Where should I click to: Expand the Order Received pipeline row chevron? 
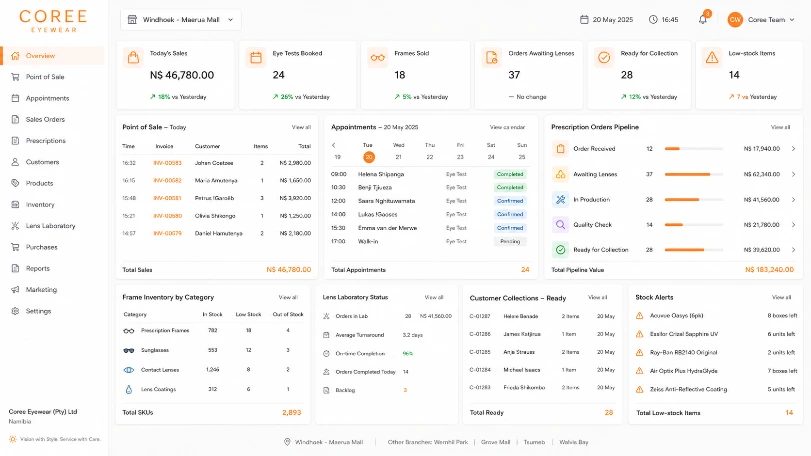793,149
